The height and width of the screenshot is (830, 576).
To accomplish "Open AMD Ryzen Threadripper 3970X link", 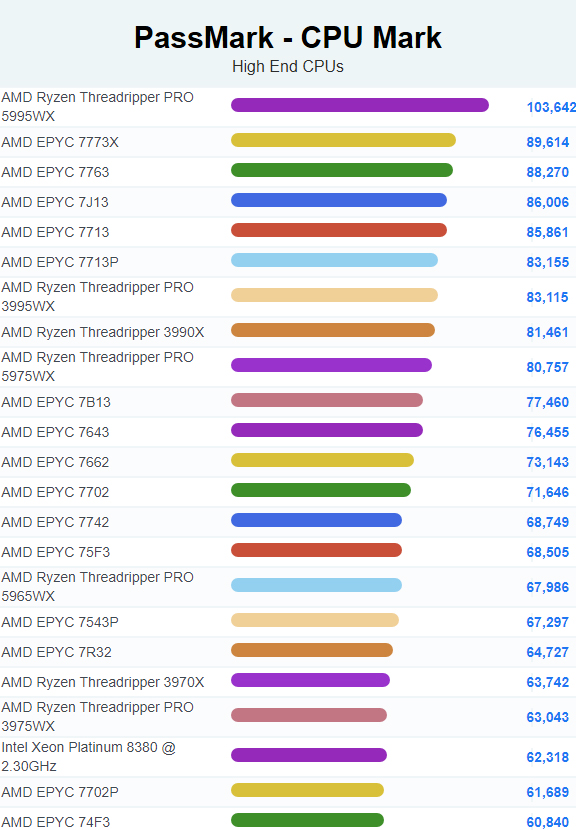I will (x=103, y=682).
